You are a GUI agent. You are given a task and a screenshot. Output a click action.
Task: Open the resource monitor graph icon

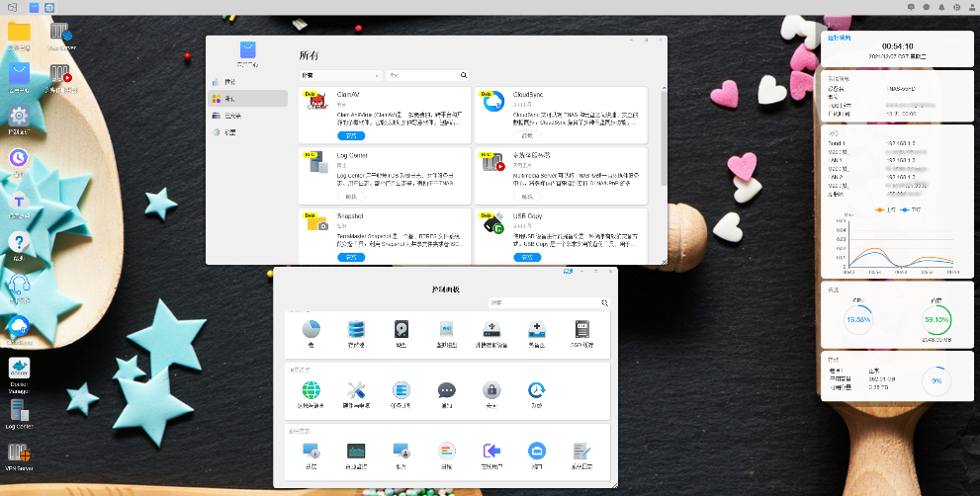356,451
